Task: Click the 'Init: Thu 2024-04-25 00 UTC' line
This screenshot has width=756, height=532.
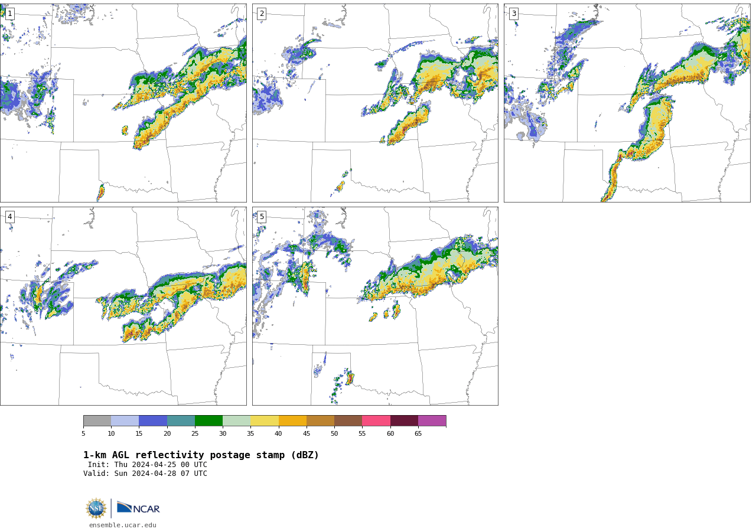Action: point(148,465)
